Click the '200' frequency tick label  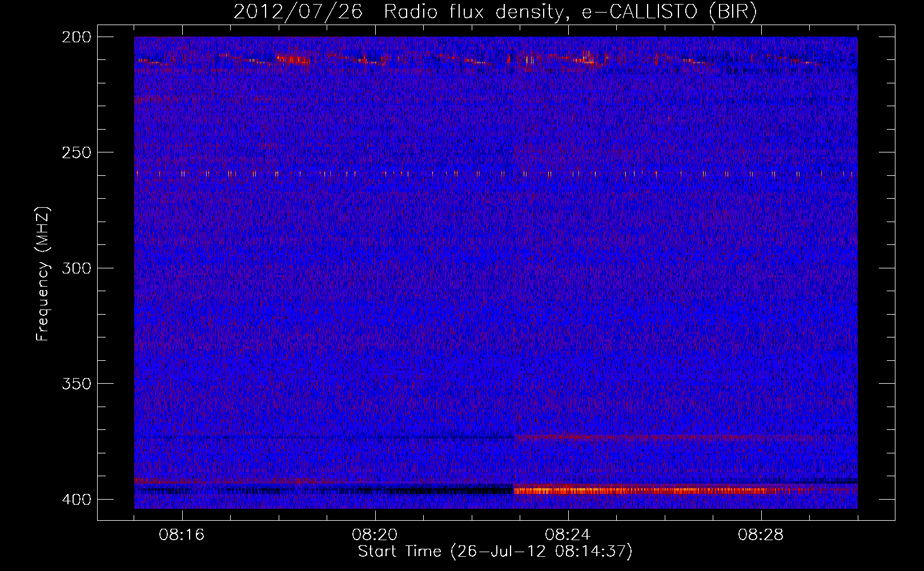tap(76, 37)
